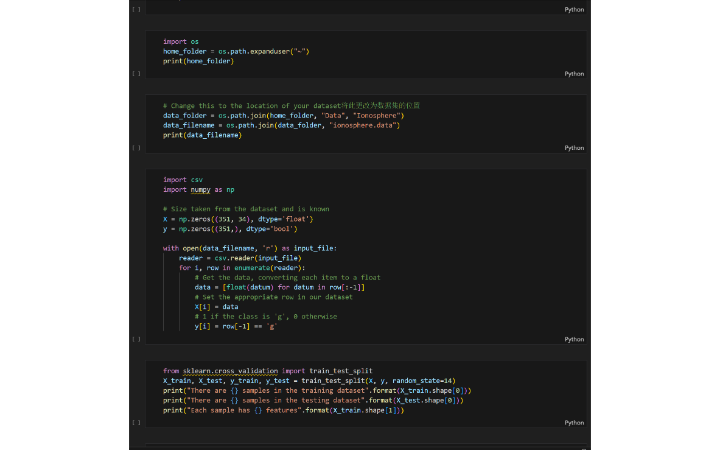Click the data_filename = os.path.join line

(281, 125)
